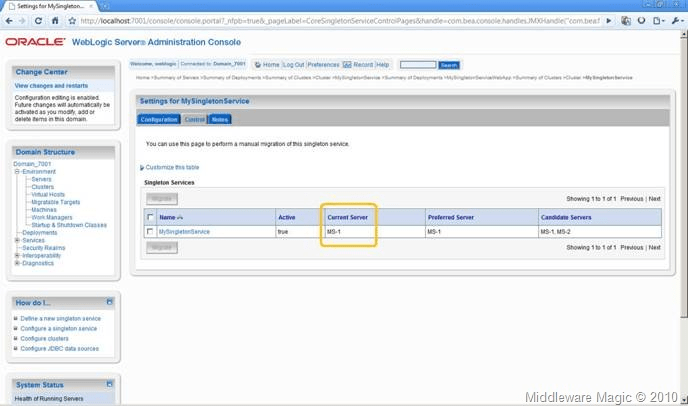
Task: Click the Migrate button above the table
Action: [x=162, y=199]
